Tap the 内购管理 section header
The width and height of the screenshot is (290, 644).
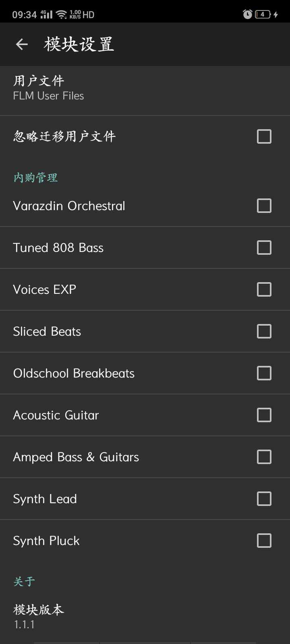click(x=35, y=178)
